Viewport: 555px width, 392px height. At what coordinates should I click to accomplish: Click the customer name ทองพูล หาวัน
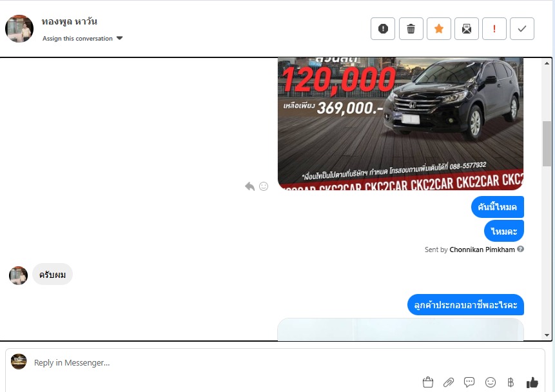[70, 21]
